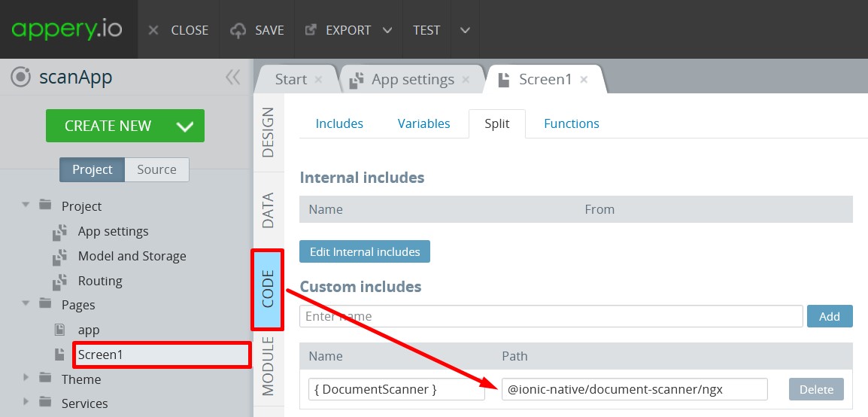
Task: Click the document-scanner path field
Action: pyautogui.click(x=634, y=389)
